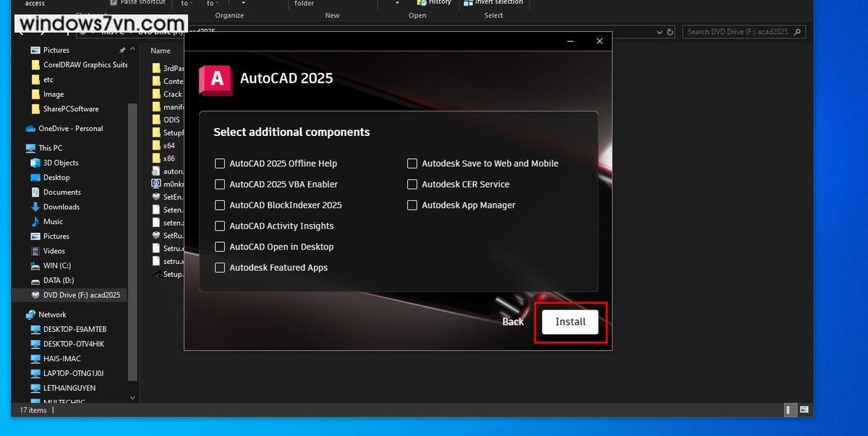Click Back in the installer

click(x=513, y=322)
